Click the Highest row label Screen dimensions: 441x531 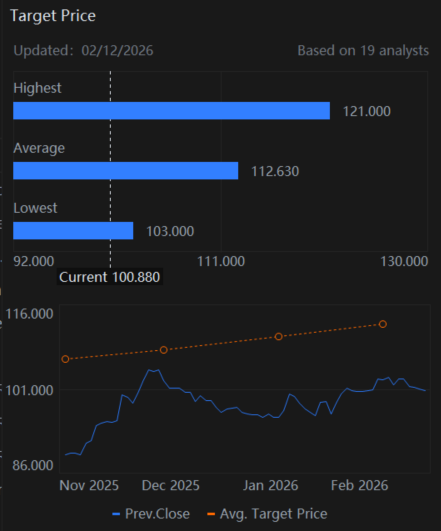(x=37, y=88)
